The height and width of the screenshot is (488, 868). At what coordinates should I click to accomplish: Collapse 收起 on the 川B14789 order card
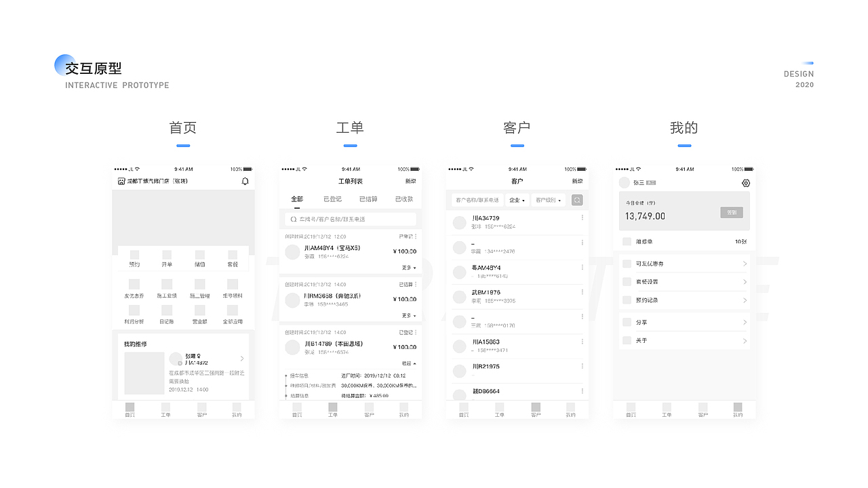click(x=409, y=363)
